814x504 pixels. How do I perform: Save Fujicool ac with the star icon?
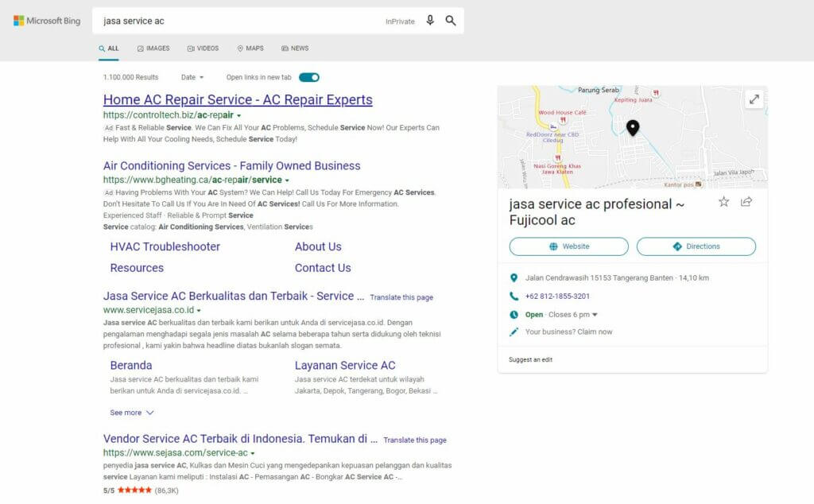tap(723, 202)
